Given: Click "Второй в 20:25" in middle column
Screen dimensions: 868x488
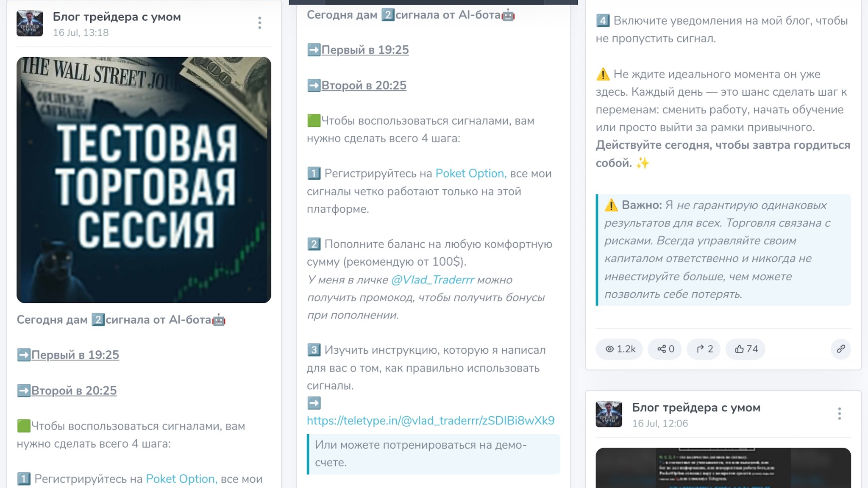Looking at the screenshot, I should 364,85.
